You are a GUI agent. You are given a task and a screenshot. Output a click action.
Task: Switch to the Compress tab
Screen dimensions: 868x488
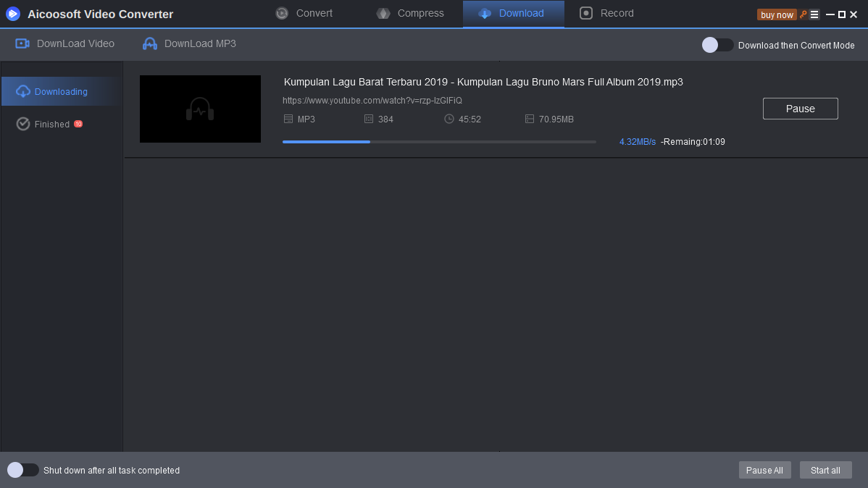(x=410, y=13)
